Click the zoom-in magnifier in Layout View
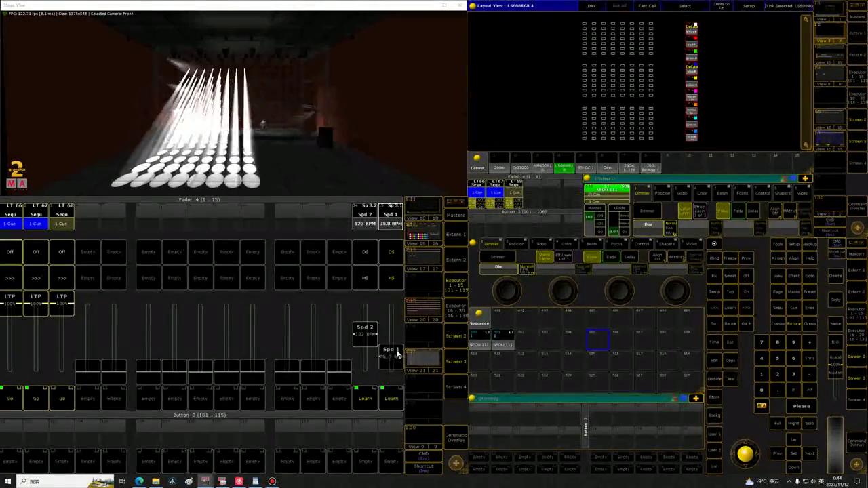 tap(806, 20)
